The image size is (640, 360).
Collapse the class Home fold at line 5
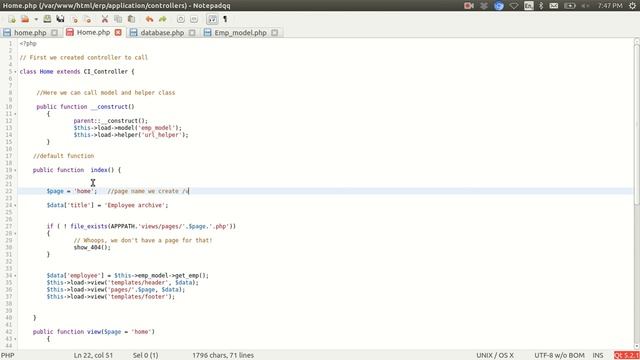tap(16, 72)
